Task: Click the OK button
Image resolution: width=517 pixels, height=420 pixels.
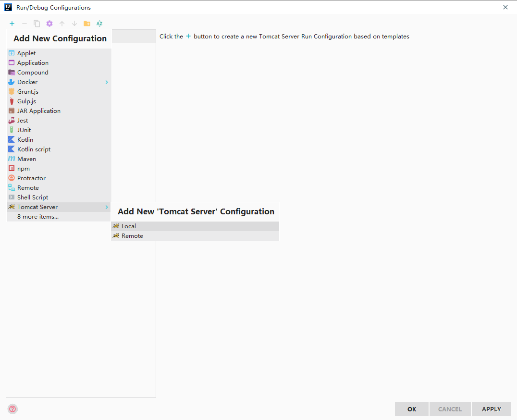Action: (411, 409)
